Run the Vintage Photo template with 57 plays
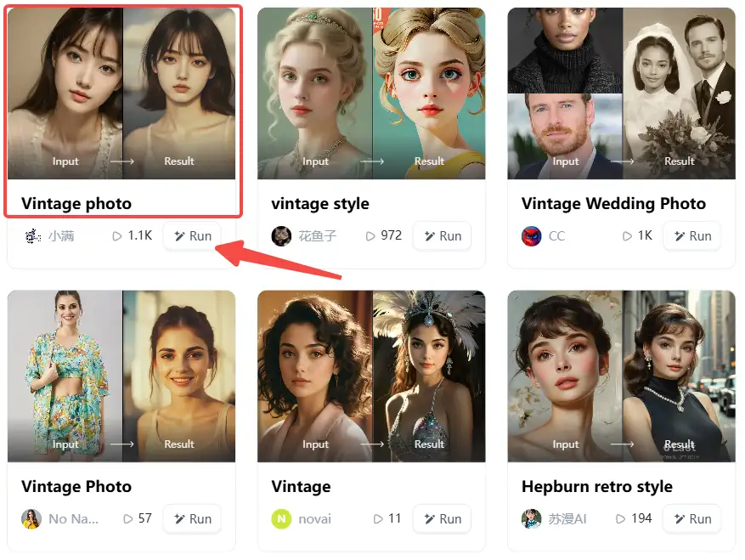Viewport: 745px width, 560px height. click(x=193, y=519)
